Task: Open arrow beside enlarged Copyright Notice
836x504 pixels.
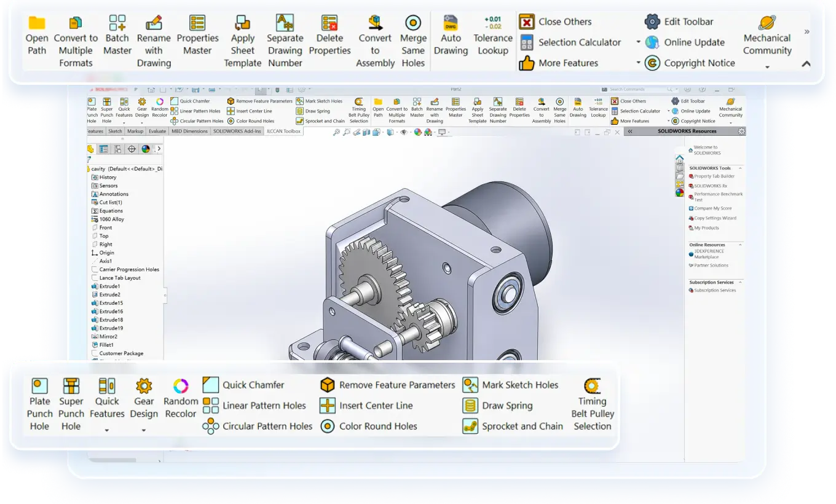Action: 638,63
